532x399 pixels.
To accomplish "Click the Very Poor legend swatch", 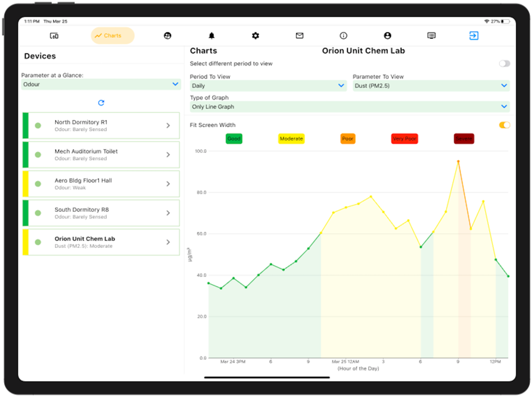I will point(404,138).
